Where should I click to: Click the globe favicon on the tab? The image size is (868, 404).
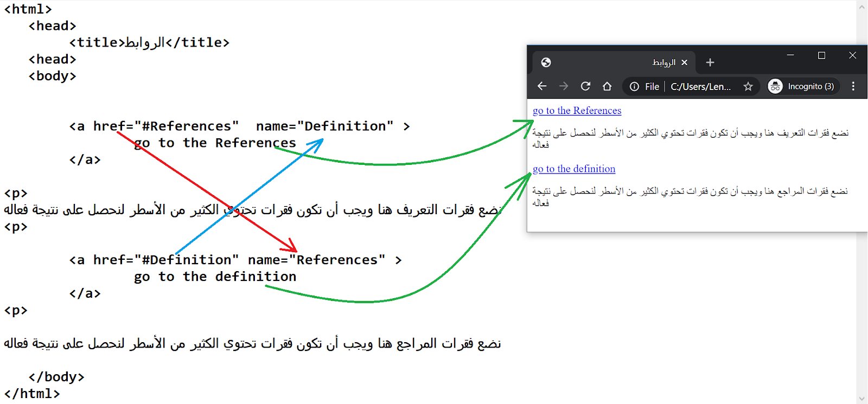click(546, 62)
